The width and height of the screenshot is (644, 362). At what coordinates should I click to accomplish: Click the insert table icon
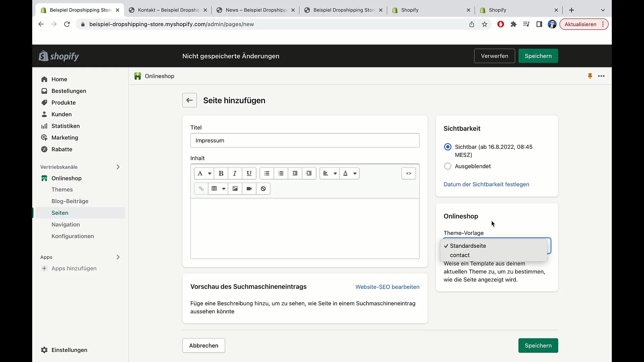(x=214, y=189)
